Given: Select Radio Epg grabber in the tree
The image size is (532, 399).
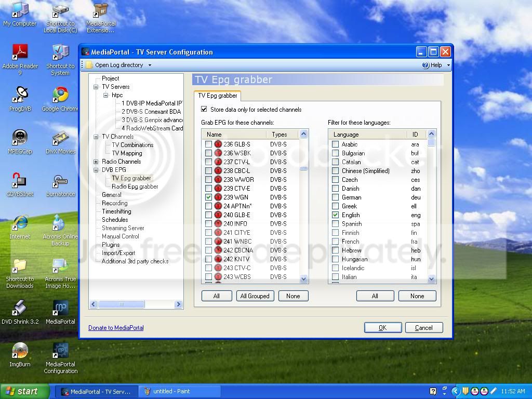Looking at the screenshot, I should 135,187.
